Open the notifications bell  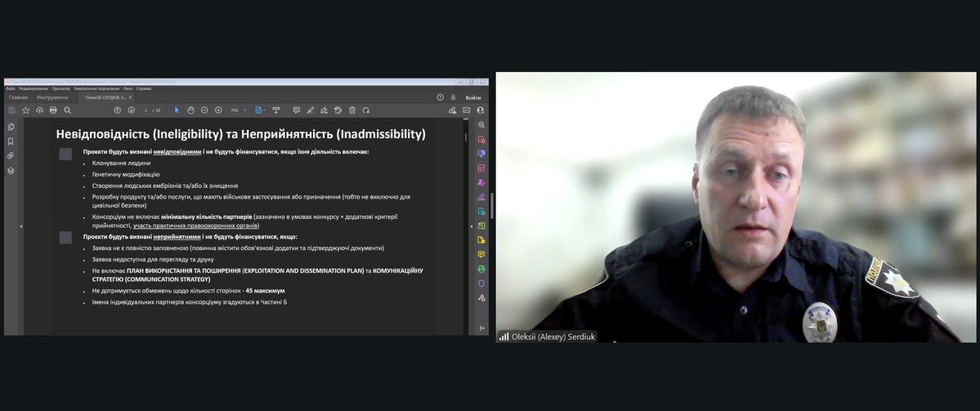click(x=453, y=97)
